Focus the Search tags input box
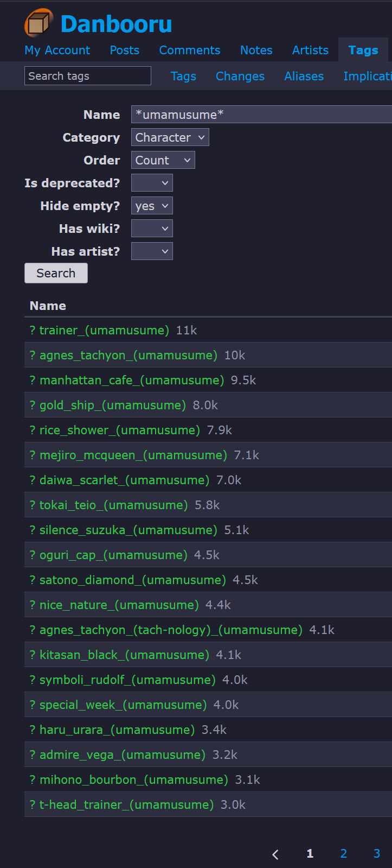The height and width of the screenshot is (868, 392). pos(88,76)
